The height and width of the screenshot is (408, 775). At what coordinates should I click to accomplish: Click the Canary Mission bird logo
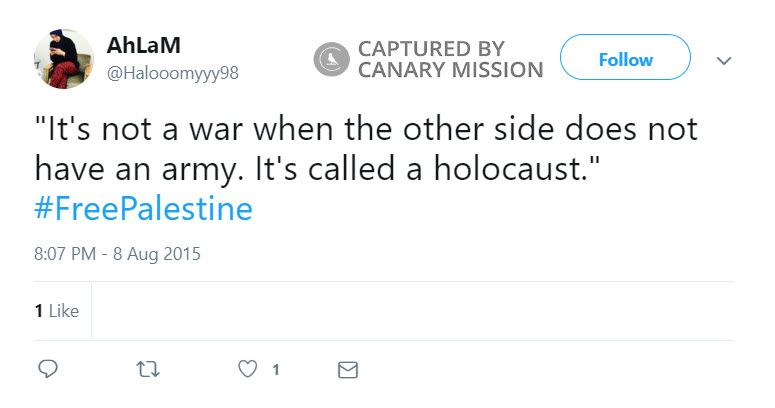coord(330,60)
